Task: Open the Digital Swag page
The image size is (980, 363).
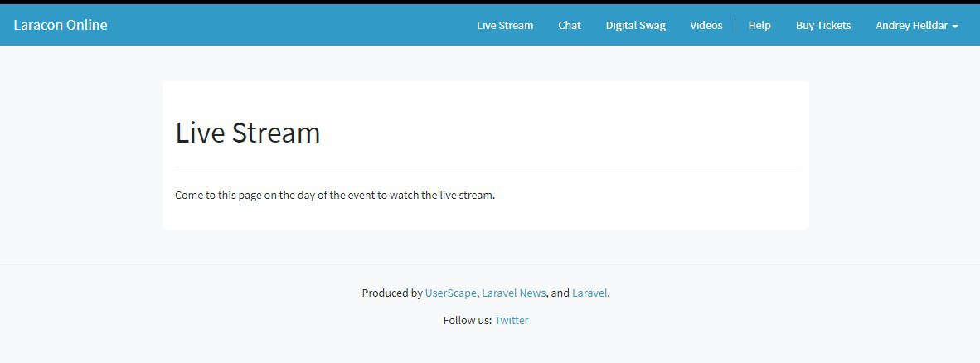Action: tap(636, 26)
